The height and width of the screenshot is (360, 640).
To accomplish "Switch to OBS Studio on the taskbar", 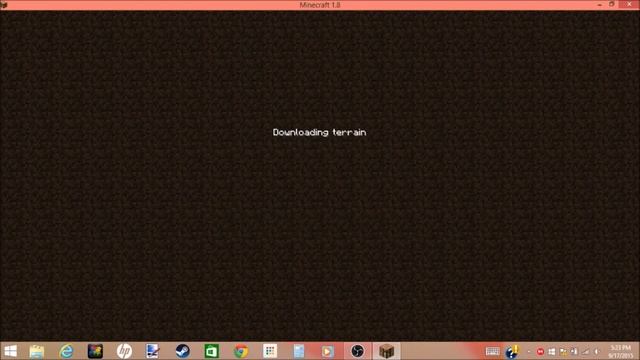I will tap(357, 351).
